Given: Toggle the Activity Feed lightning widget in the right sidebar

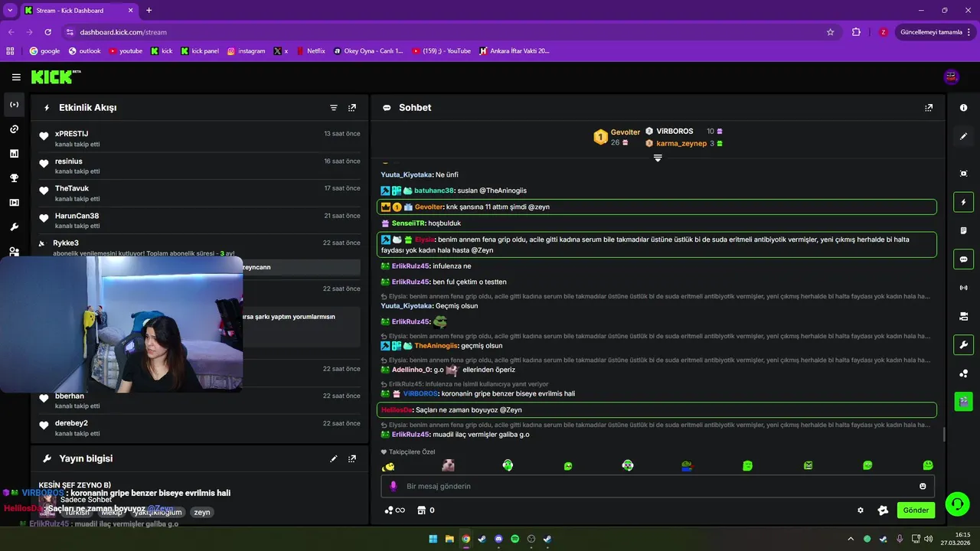Looking at the screenshot, I should pyautogui.click(x=964, y=202).
